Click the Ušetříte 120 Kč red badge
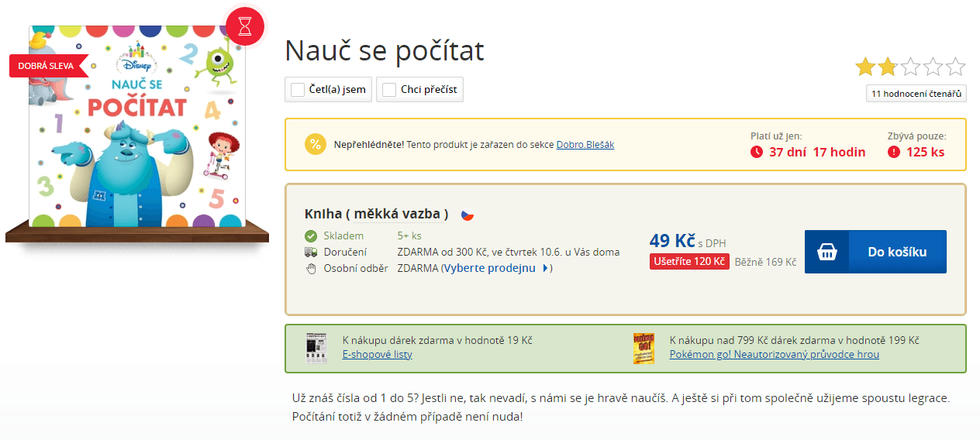This screenshot has height=440, width=980. [x=689, y=261]
